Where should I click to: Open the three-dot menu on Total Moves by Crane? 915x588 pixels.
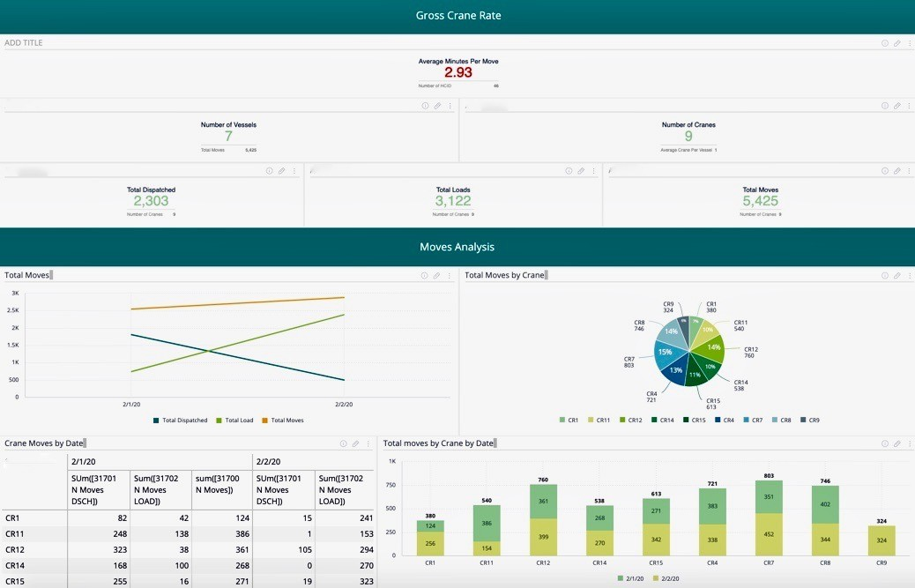(909, 276)
